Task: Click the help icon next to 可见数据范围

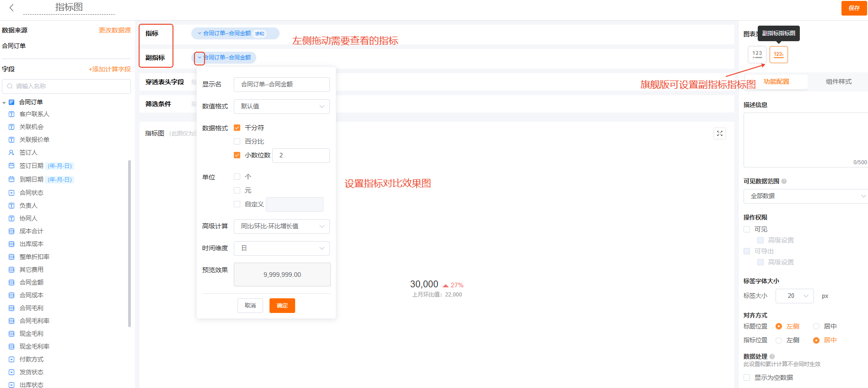Action: (x=784, y=182)
